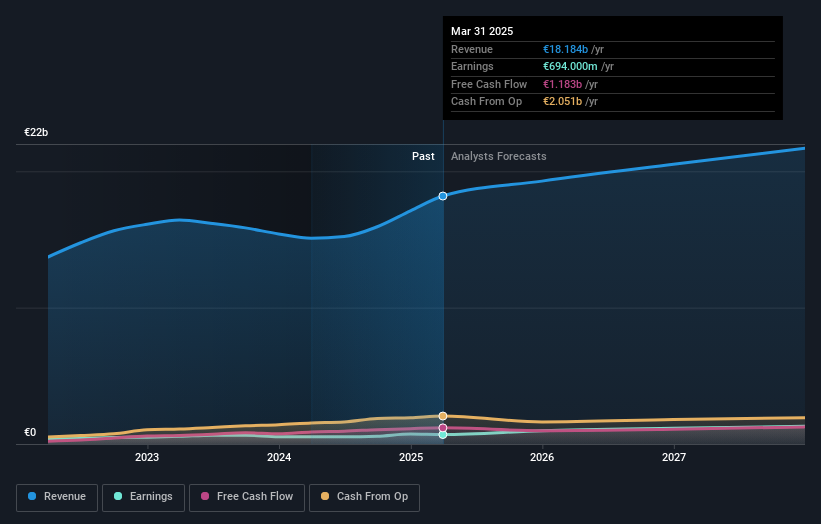Click the pink Free Cash Flow data point

(443, 428)
